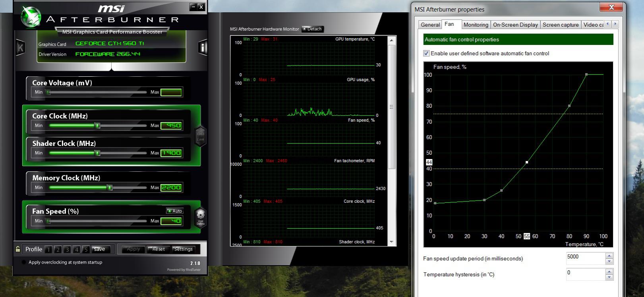This screenshot has height=297, width=644.
Task: Toggle user defined software automatic fan control
Action: click(x=427, y=53)
